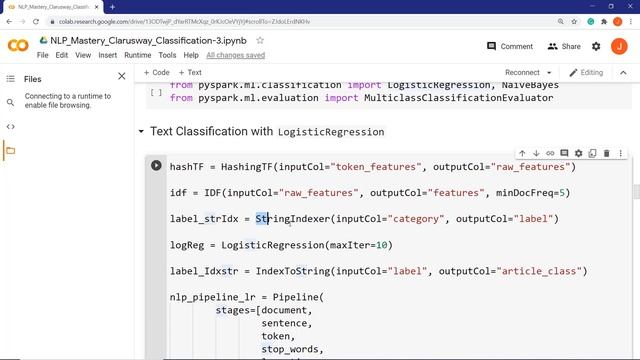Select the Files folder icon in sidebar

click(11, 151)
